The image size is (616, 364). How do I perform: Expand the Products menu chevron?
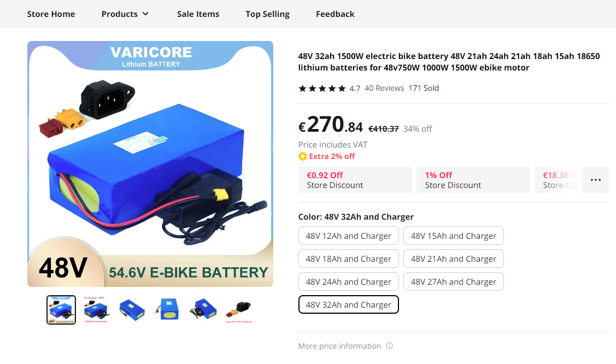click(145, 14)
